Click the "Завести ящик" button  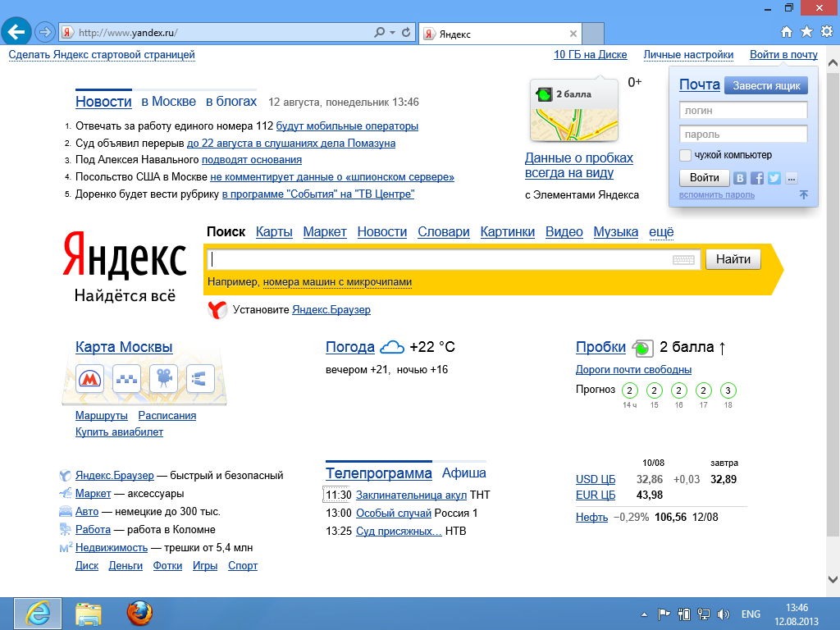765,85
